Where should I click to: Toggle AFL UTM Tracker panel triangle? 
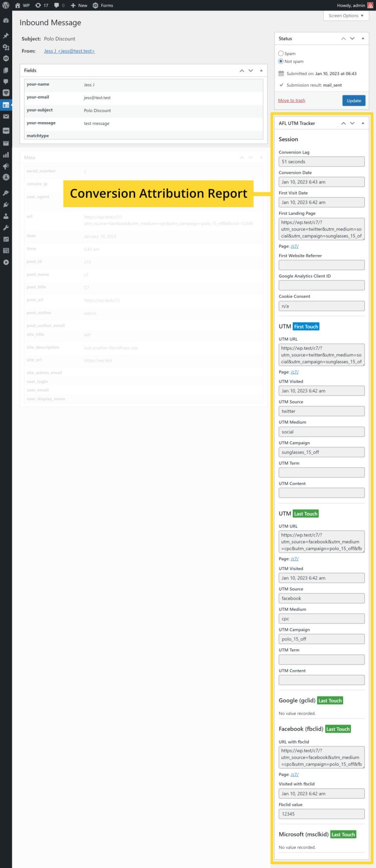click(x=363, y=124)
